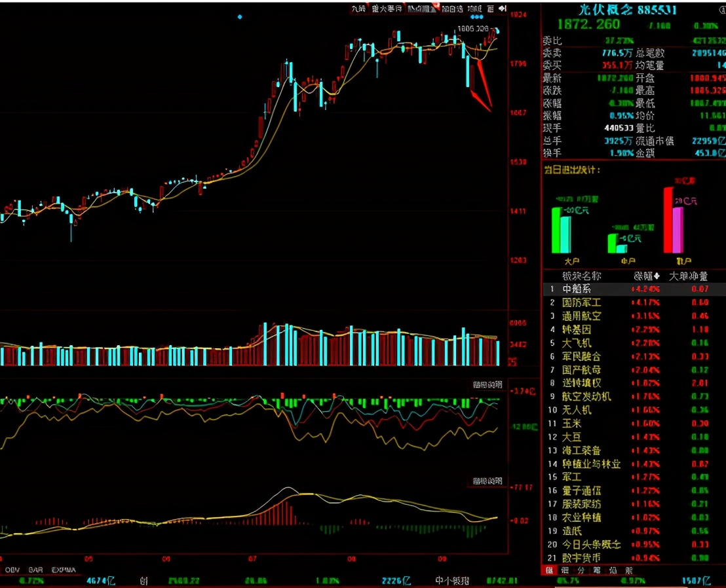
Task: Select the 造纸 row
Action: pos(634,530)
